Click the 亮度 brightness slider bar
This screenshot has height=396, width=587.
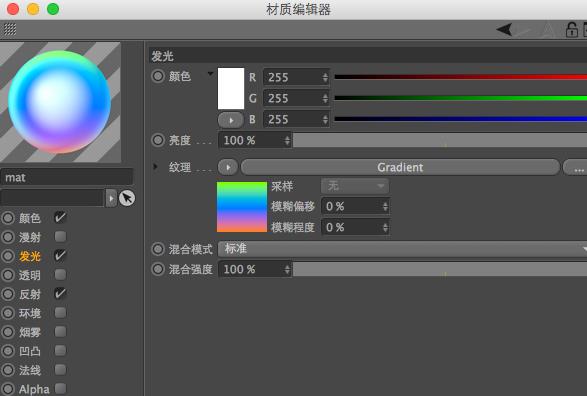440,140
